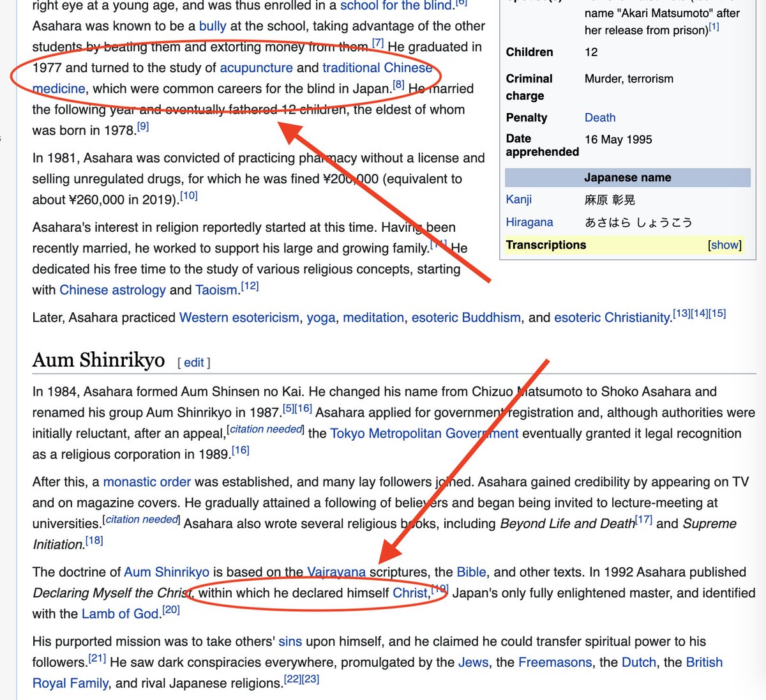Jump to citation [17]
This screenshot has height=700, width=766.
644,520
